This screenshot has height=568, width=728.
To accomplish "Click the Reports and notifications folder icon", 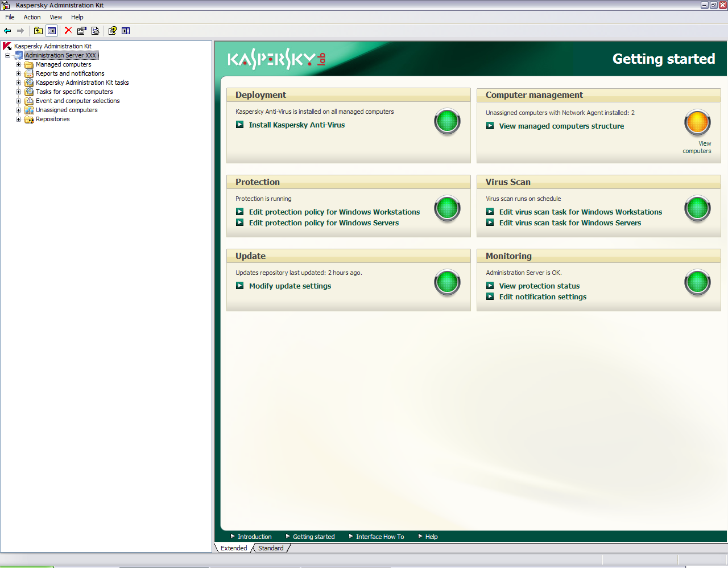I will [29, 73].
